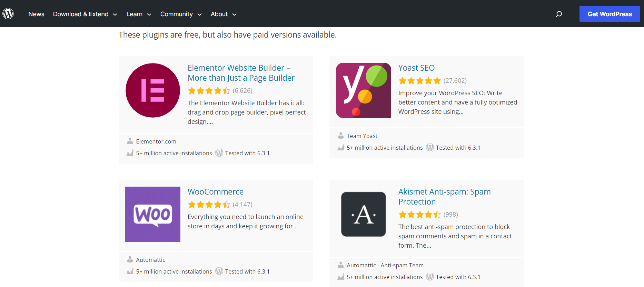
Task: Click the Elementor.com author text
Action: click(x=156, y=141)
